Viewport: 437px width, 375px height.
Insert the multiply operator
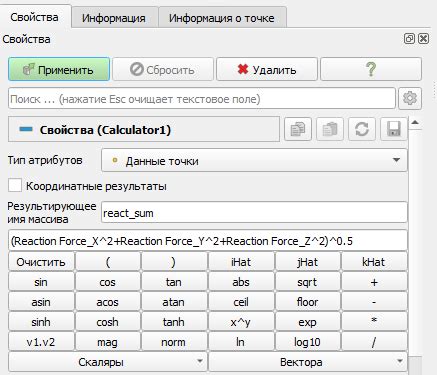pos(374,322)
